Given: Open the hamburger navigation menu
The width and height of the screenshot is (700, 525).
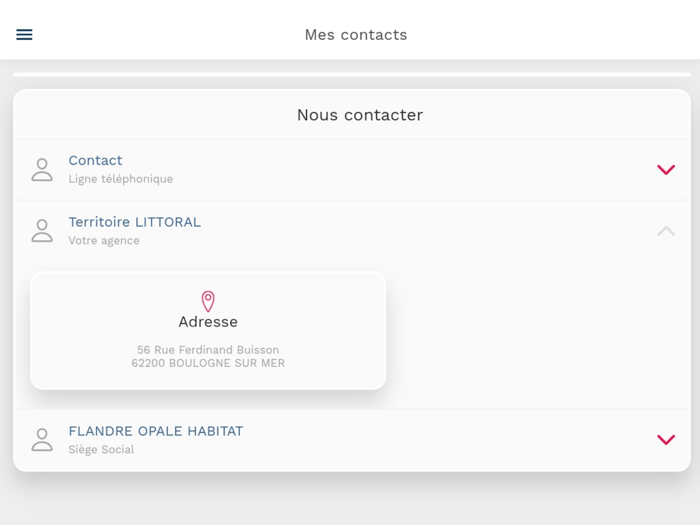Looking at the screenshot, I should (x=25, y=35).
